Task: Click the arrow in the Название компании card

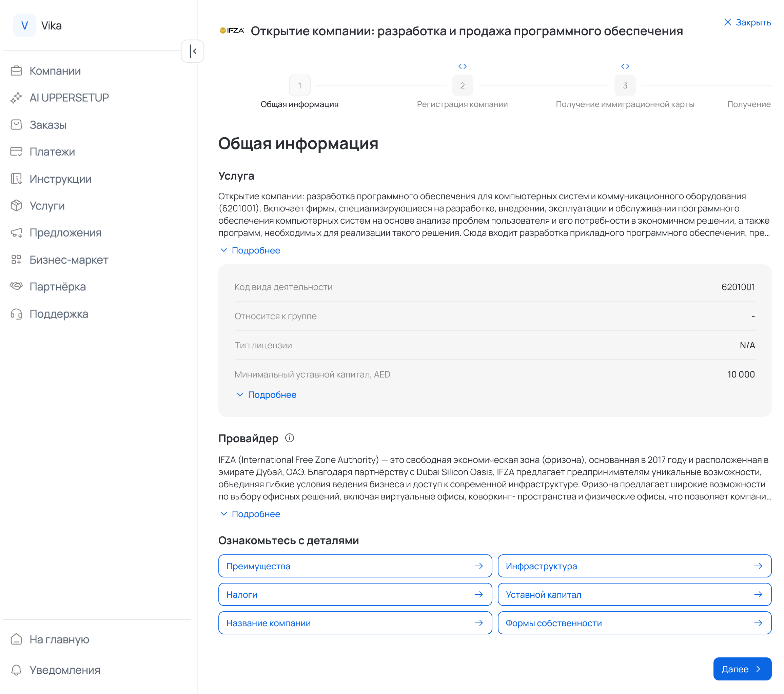Action: [x=479, y=623]
